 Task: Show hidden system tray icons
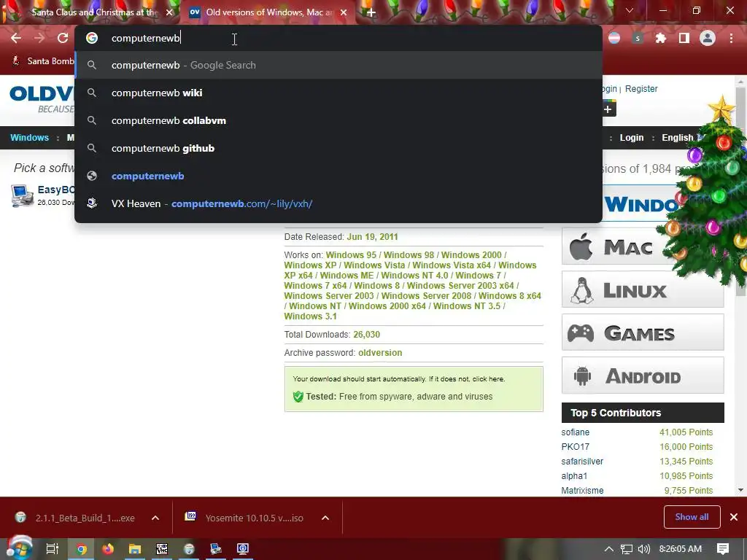[x=609, y=549]
